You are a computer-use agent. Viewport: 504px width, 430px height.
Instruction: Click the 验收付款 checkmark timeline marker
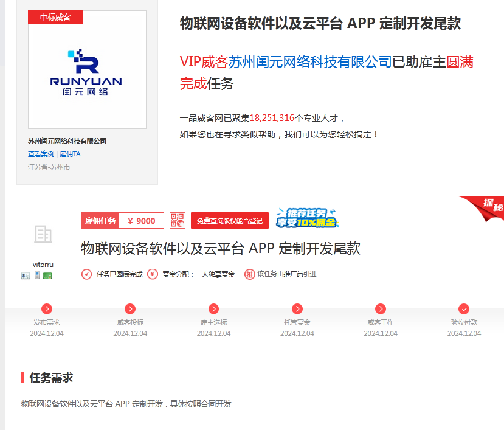pos(464,309)
